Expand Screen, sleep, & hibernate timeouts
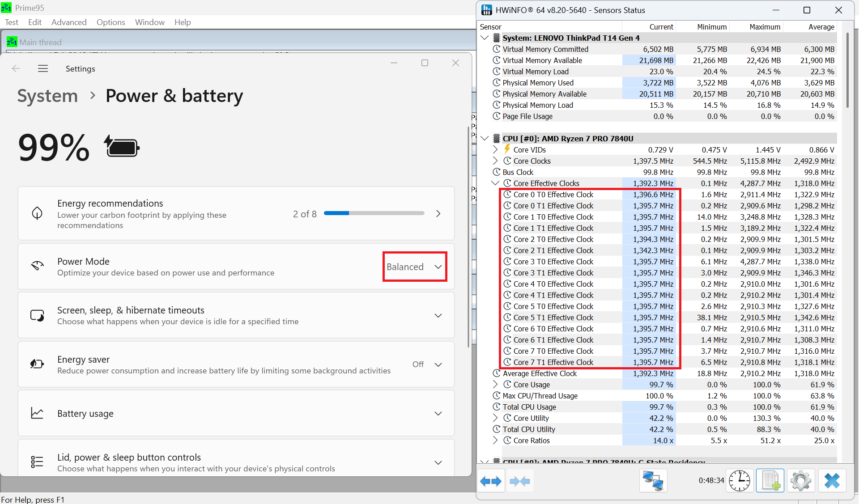859x504 pixels. click(x=438, y=315)
